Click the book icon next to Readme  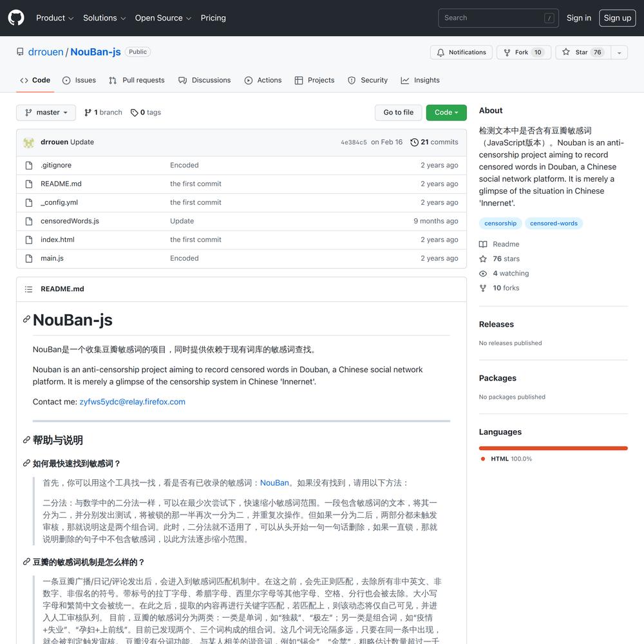(x=483, y=244)
